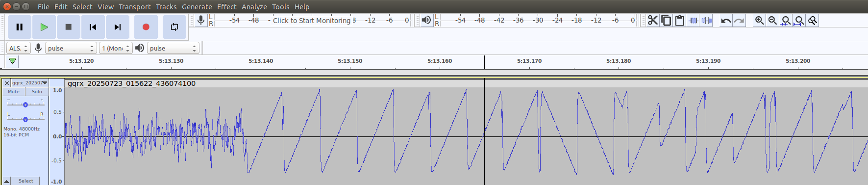Screen dimensions: 868x185
Task: Click the Undo arrow icon
Action: click(726, 20)
